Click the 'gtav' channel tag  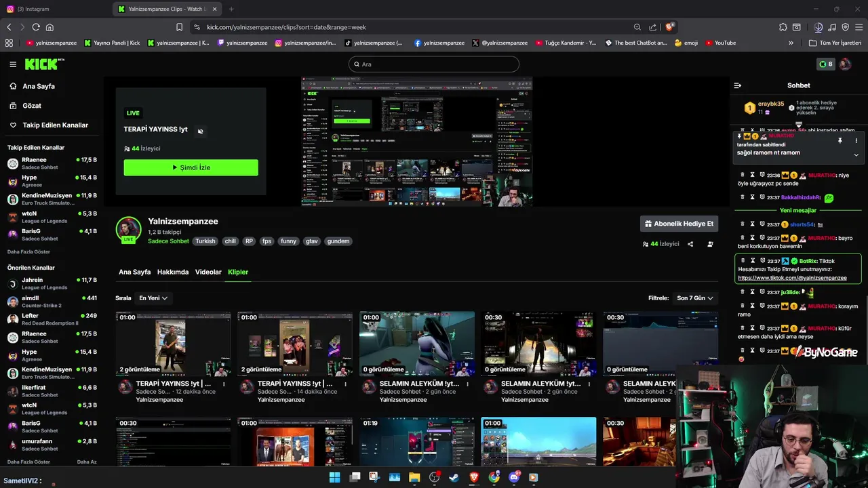tap(312, 241)
